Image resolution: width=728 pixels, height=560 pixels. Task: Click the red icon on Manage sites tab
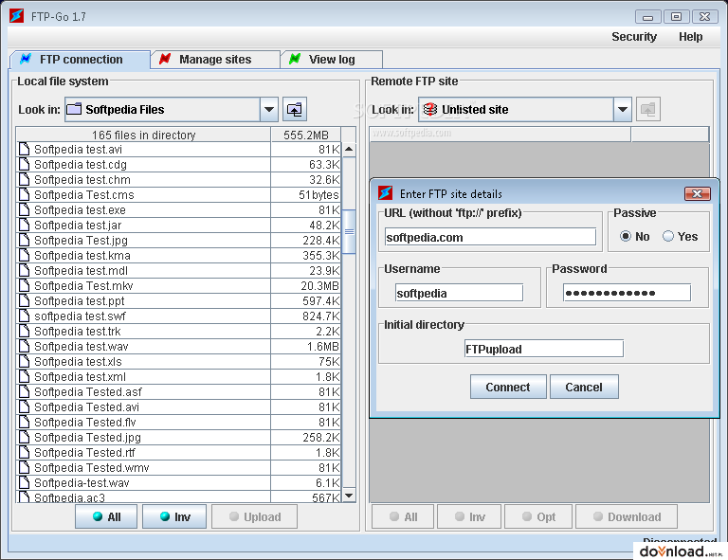point(165,59)
